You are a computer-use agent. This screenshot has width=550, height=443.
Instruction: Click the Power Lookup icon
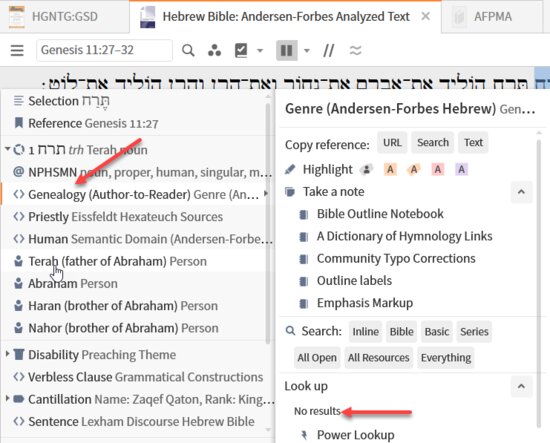point(304,435)
